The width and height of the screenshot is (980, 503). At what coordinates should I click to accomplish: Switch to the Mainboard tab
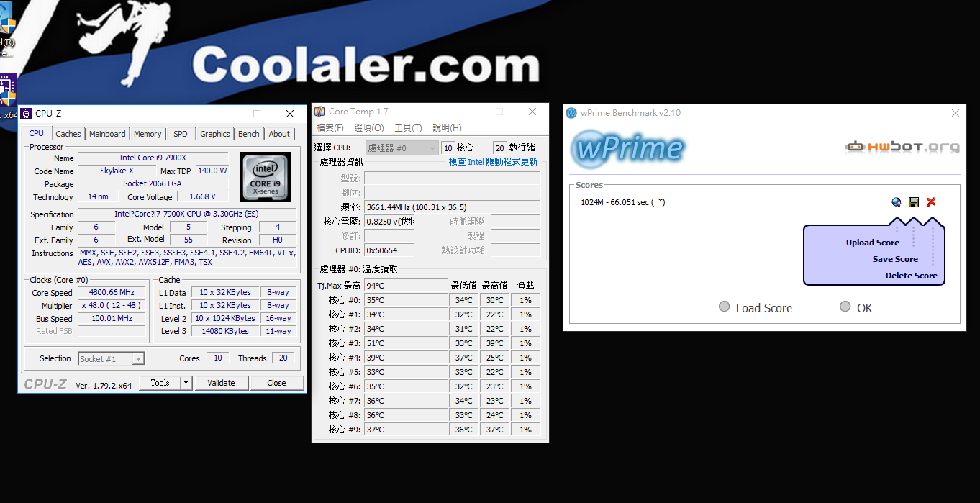coord(107,134)
